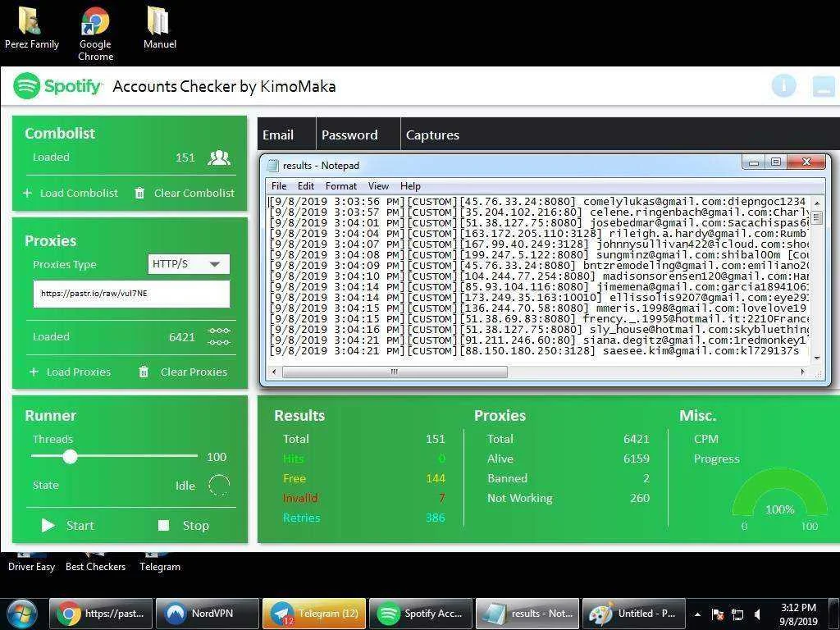The image size is (840, 630).
Task: Click the combolist users icon
Action: 218,157
